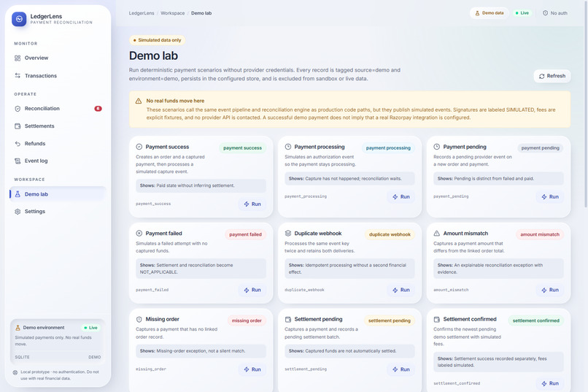The width and height of the screenshot is (588, 392).
Task: Click the yellow duplicate webhook tag
Action: [x=390, y=234]
